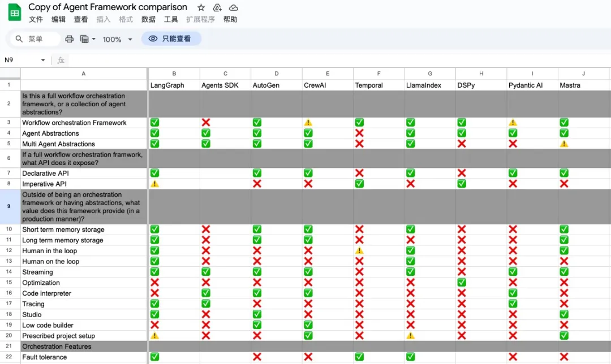Click the Google Sheets home logo
Viewport: 611px width, 364px height.
pyautogui.click(x=15, y=12)
